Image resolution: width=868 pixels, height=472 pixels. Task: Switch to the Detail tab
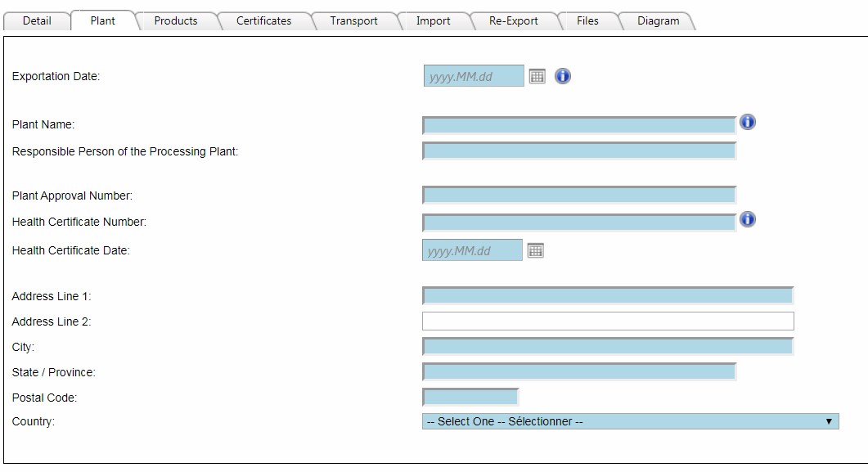(x=37, y=21)
